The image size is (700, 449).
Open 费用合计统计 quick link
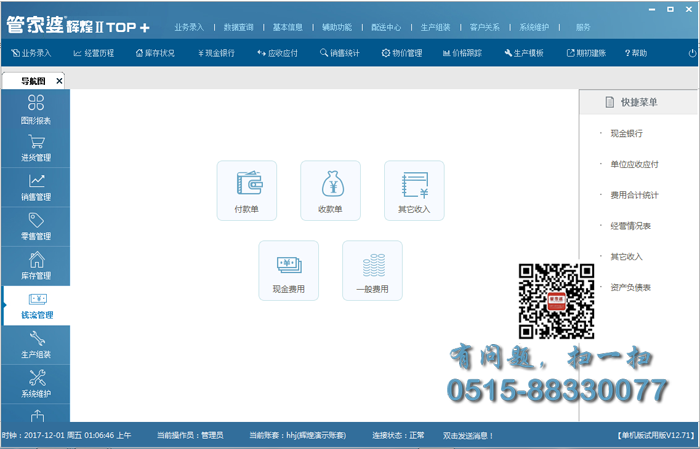coord(634,195)
